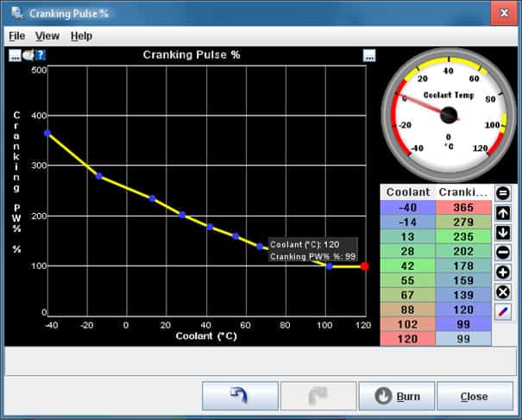
Task: Open the File menu
Action: 16,36
